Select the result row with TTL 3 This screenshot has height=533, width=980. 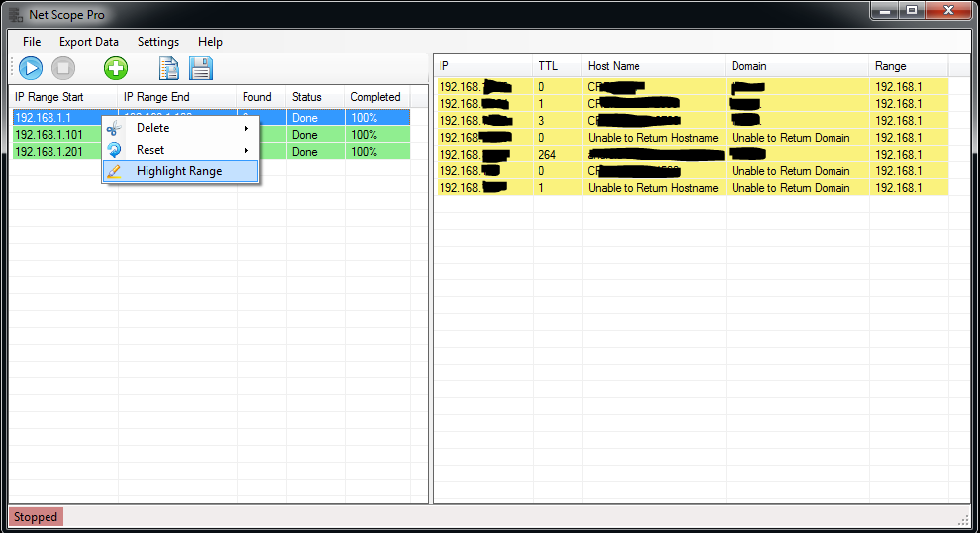(x=693, y=121)
